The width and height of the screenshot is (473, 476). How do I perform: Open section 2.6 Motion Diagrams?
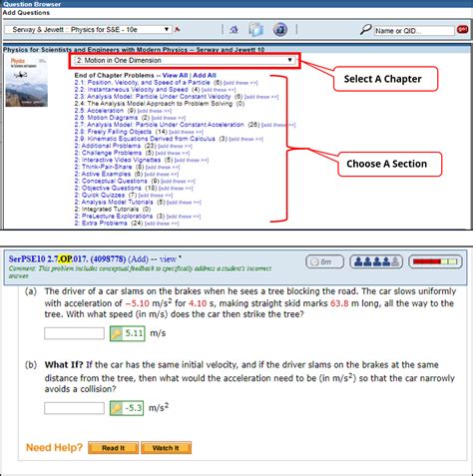tap(106, 118)
